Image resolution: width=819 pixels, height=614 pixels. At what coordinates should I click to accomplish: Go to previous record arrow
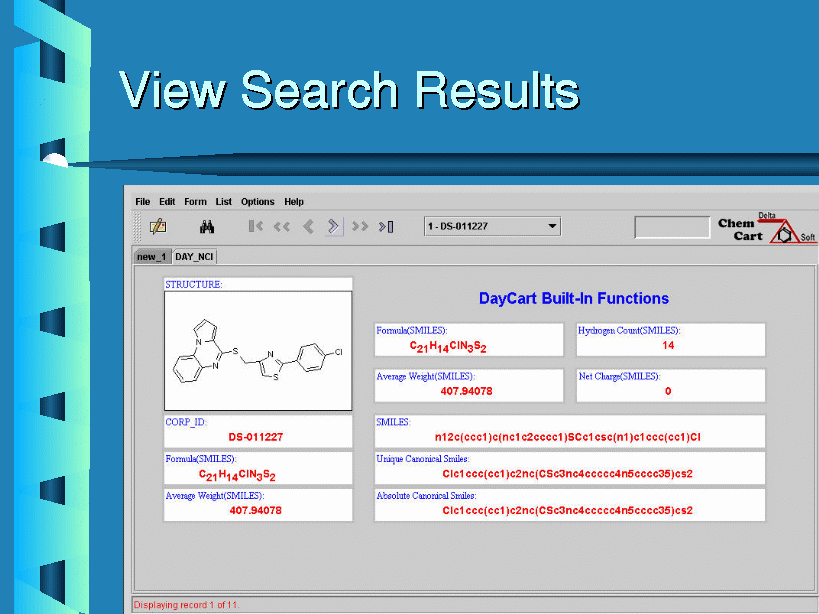(308, 227)
